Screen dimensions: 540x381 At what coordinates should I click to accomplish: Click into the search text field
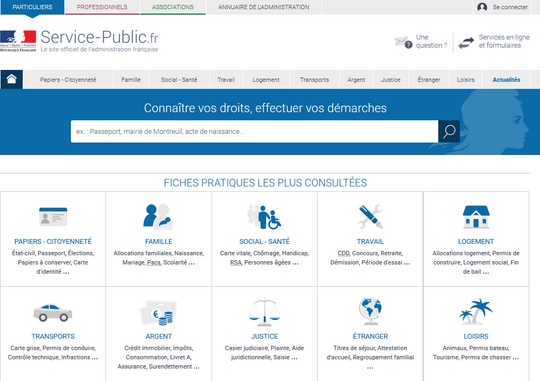pos(255,131)
